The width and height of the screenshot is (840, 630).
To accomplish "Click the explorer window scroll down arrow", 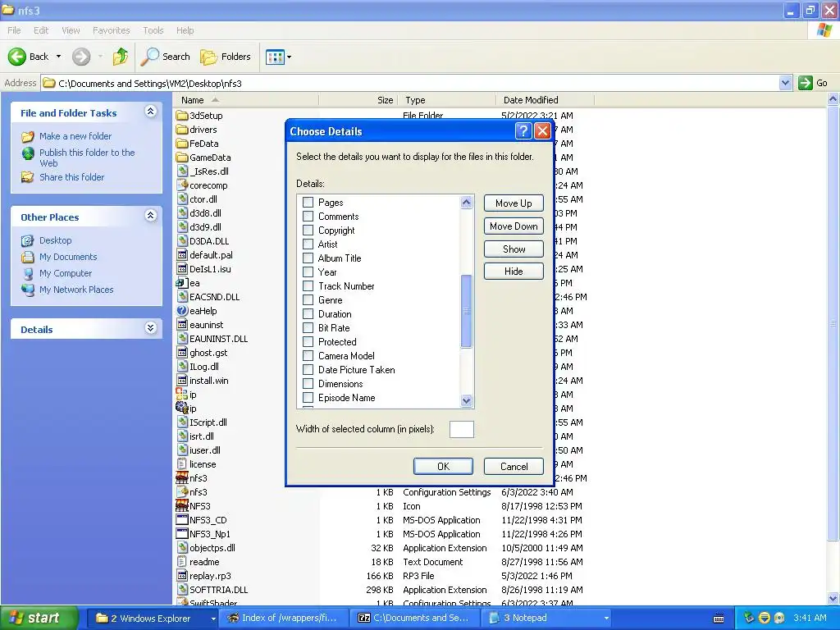I will pyautogui.click(x=833, y=599).
